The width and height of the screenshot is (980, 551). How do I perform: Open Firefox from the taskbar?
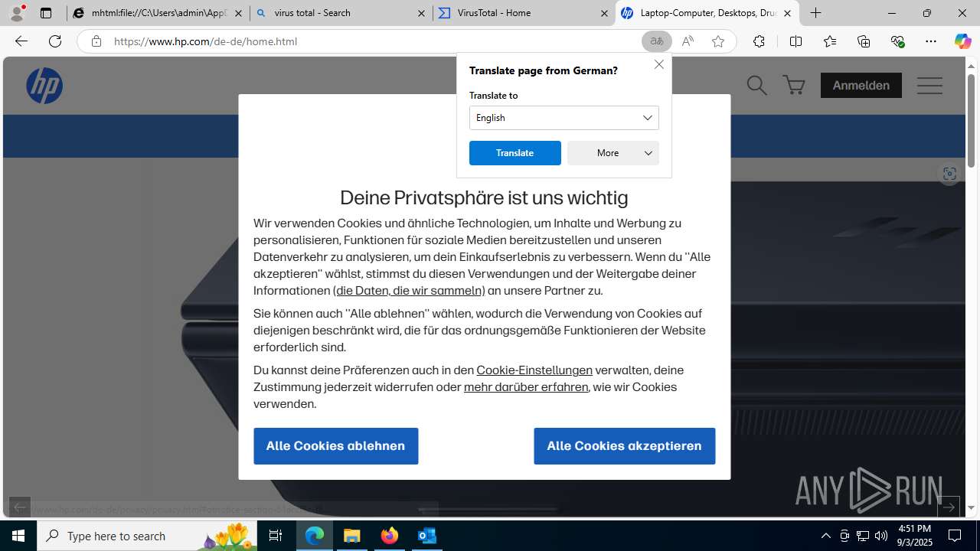390,536
